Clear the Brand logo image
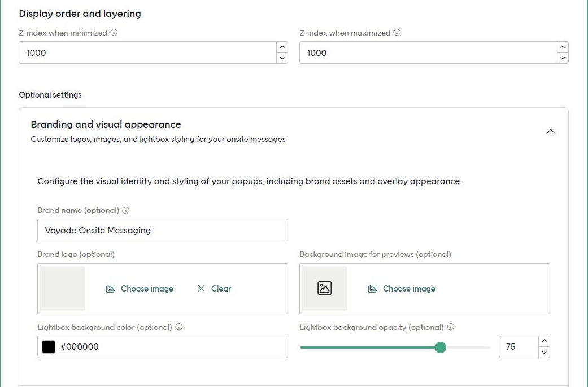 pyautogui.click(x=214, y=289)
